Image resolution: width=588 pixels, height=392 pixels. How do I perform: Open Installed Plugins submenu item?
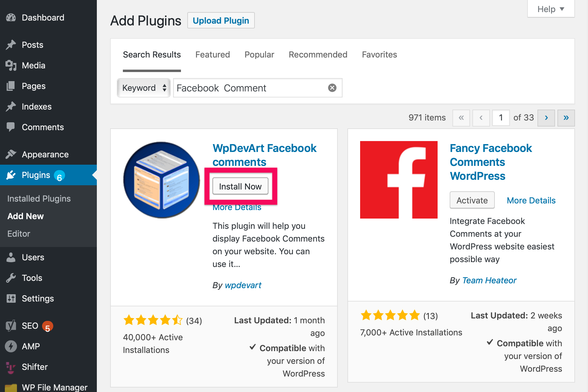(x=39, y=199)
